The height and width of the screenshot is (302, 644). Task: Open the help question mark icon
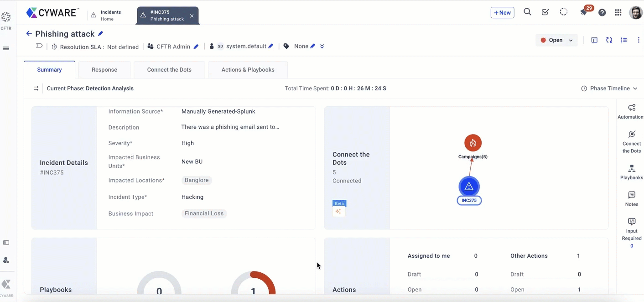(602, 13)
